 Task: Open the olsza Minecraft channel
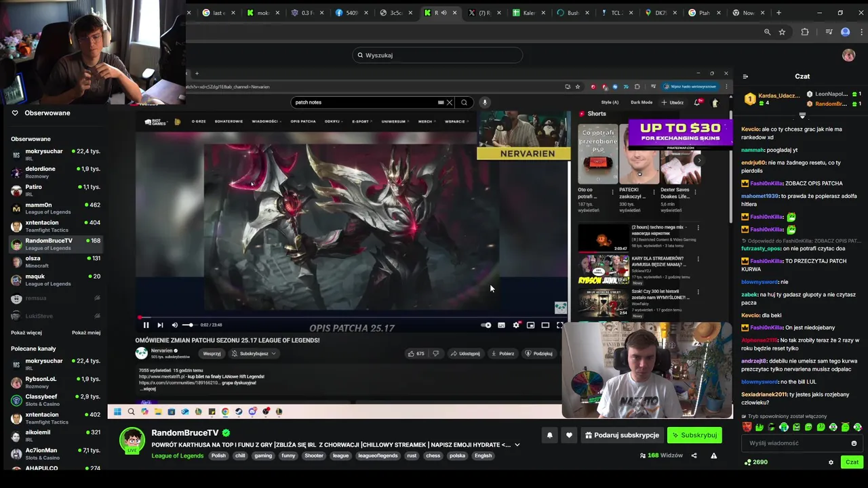click(x=56, y=262)
